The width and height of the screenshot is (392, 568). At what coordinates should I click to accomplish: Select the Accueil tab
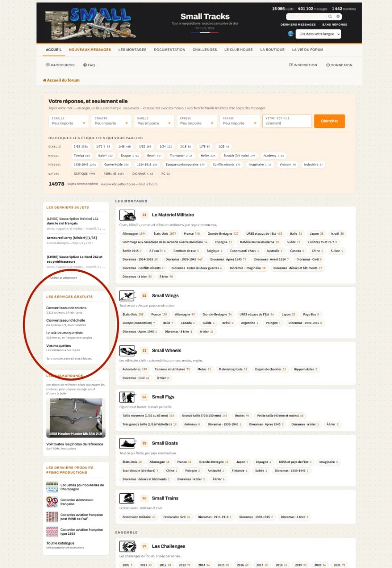coord(53,50)
